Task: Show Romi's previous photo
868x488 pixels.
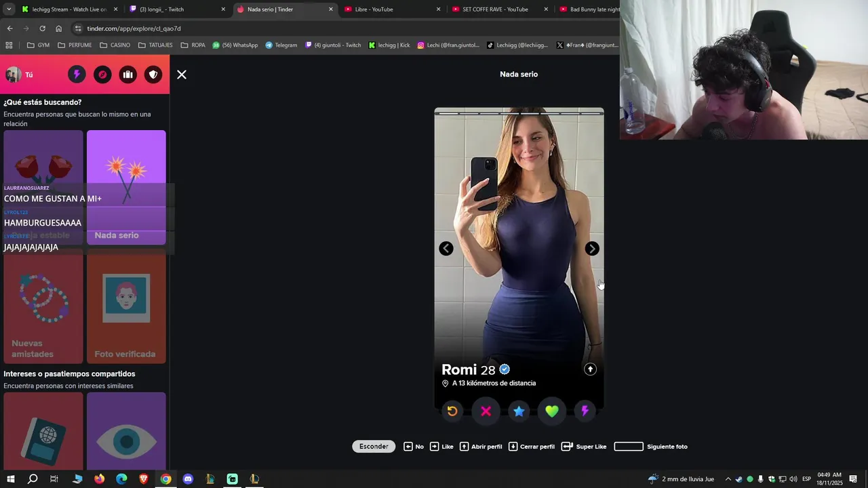Action: [446, 249]
